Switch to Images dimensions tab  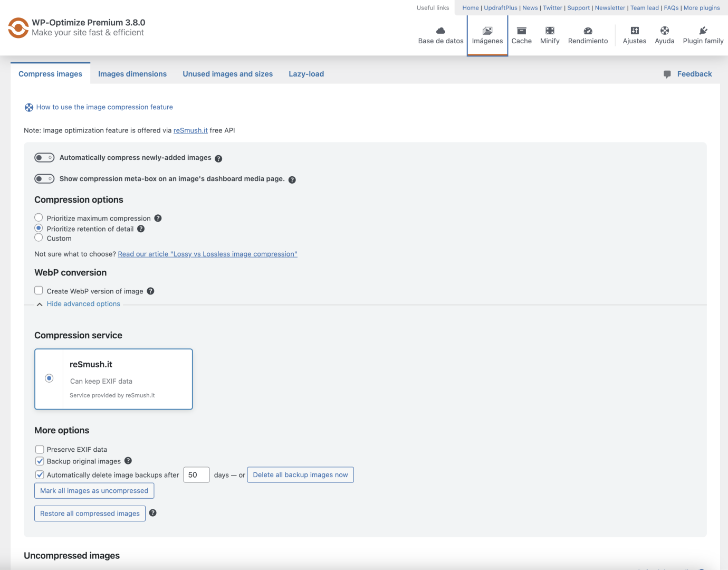[x=132, y=74]
